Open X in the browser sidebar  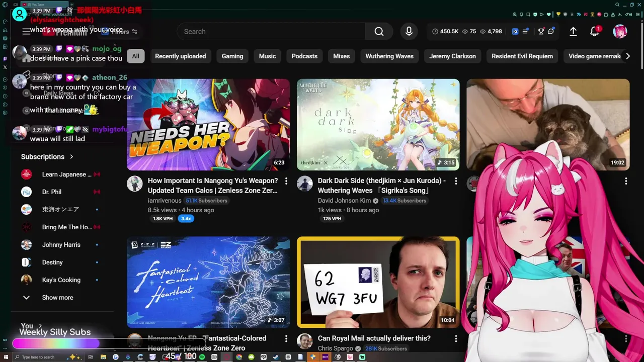pos(5,67)
